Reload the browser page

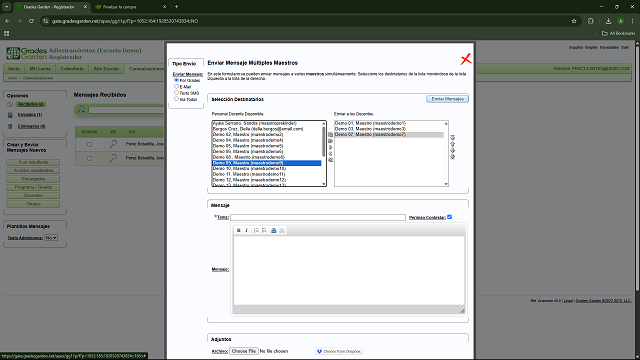click(31, 21)
